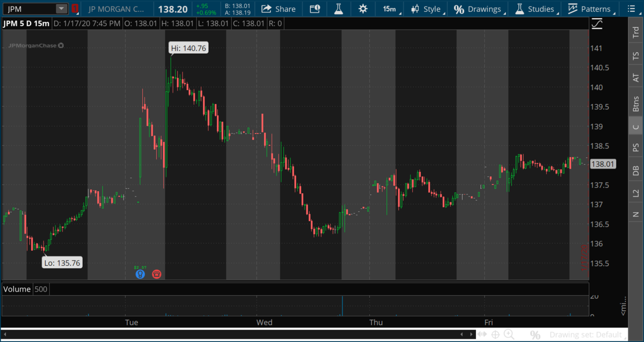Viewport: 644px width, 342px height.
Task: Click the Volume study label
Action: (17, 289)
